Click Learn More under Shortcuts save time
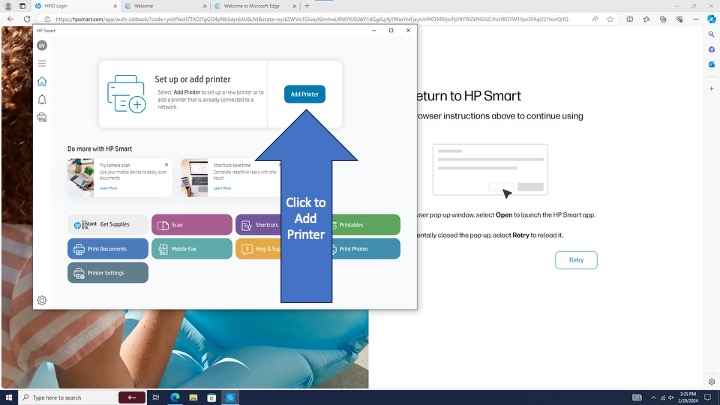Screen dimensions: 720x405 pyautogui.click(x=222, y=188)
